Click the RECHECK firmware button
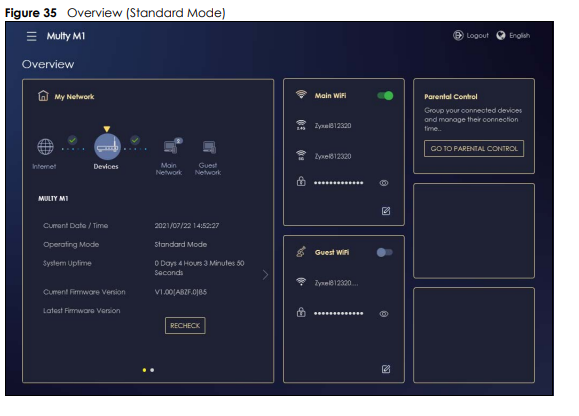The width and height of the screenshot is (579, 416). [x=185, y=326]
